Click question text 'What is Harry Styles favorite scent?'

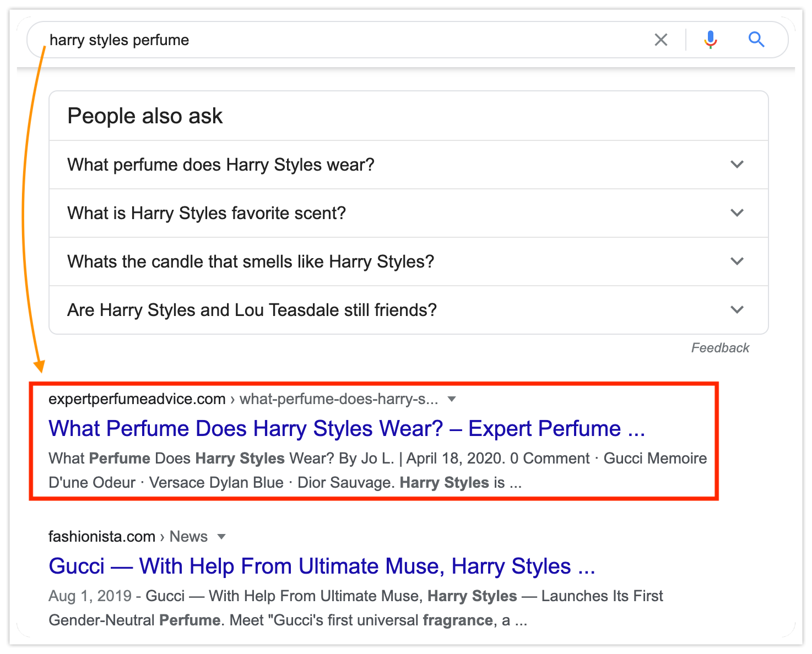[207, 213]
